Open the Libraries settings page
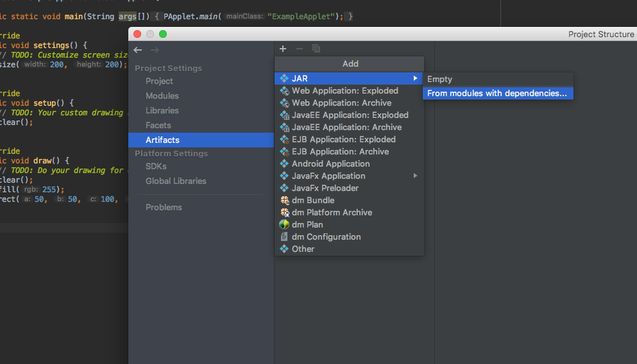Image resolution: width=637 pixels, height=364 pixels. point(162,111)
